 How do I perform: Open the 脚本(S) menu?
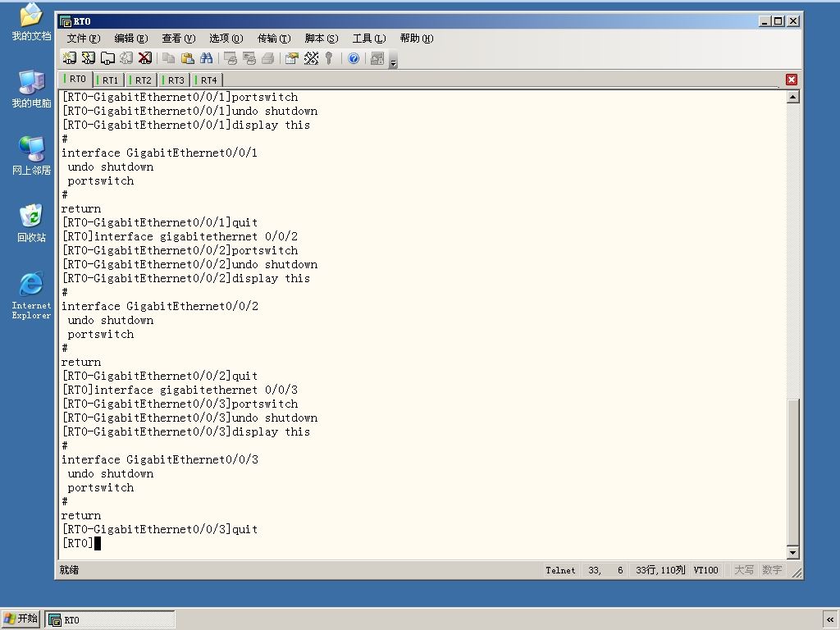tap(322, 38)
